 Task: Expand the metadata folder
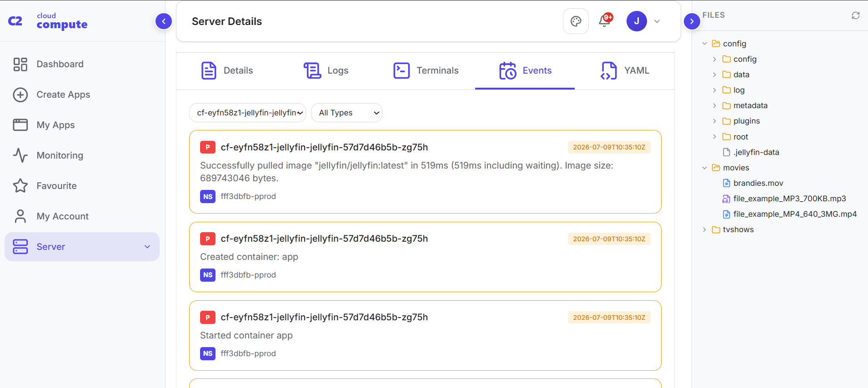tap(714, 105)
